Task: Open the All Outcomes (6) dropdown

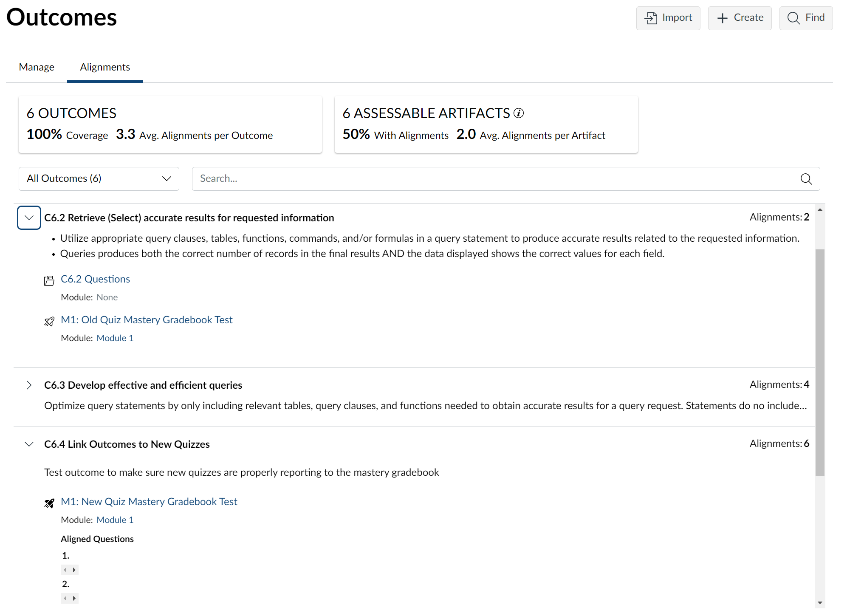Action: 99,179
